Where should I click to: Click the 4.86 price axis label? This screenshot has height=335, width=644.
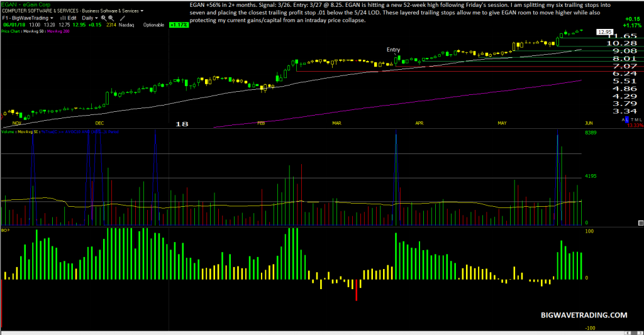click(625, 89)
